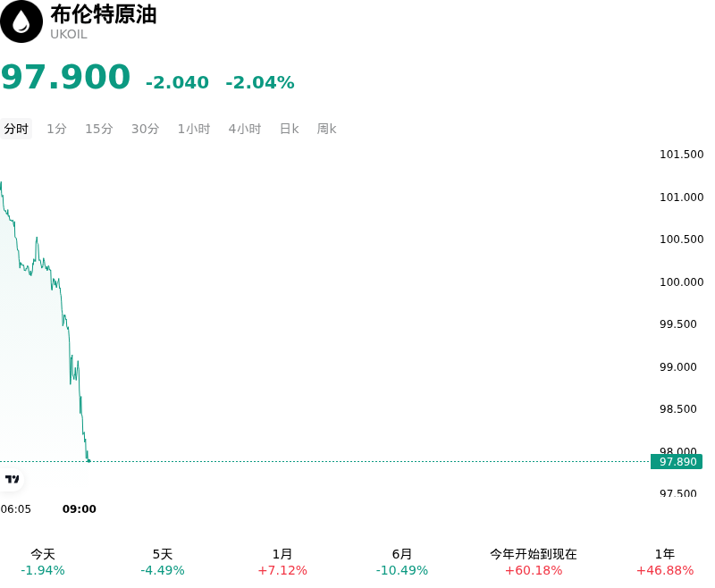Select 6月 performance range
The image size is (715, 588).
coord(401,562)
